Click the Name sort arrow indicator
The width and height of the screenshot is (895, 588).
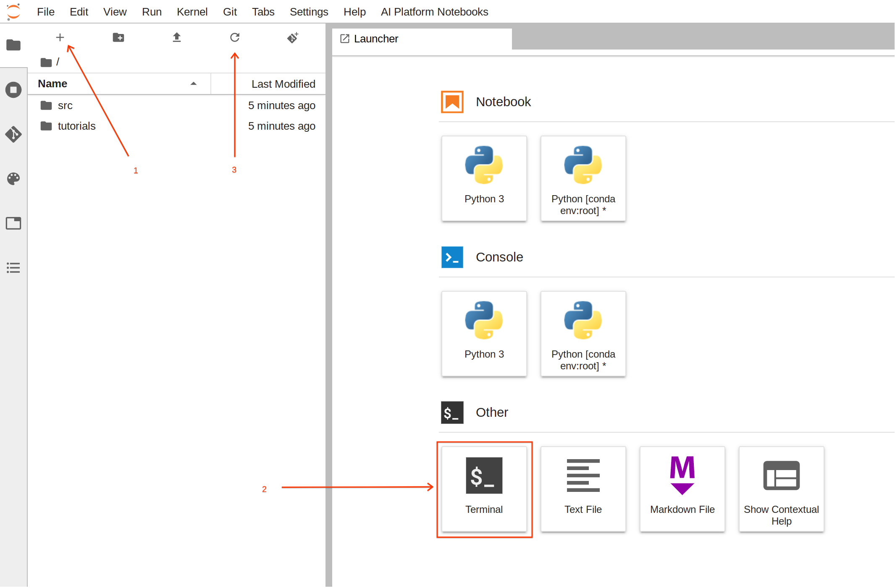point(194,84)
